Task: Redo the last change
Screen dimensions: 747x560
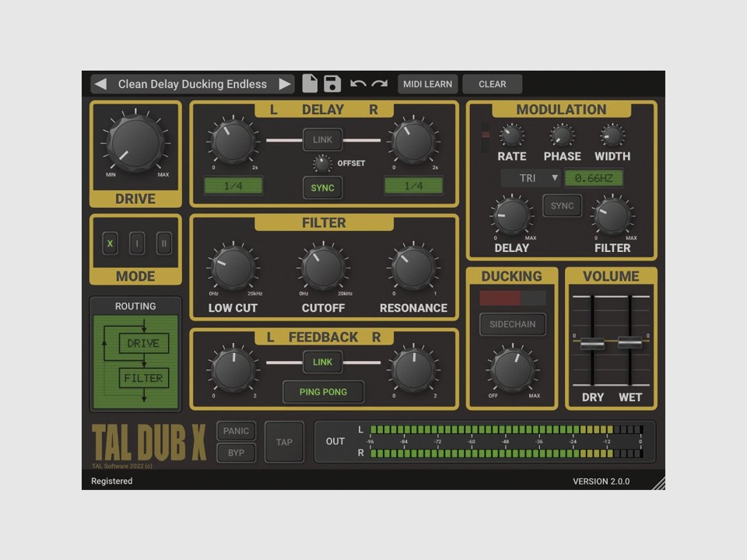Action: coord(380,84)
